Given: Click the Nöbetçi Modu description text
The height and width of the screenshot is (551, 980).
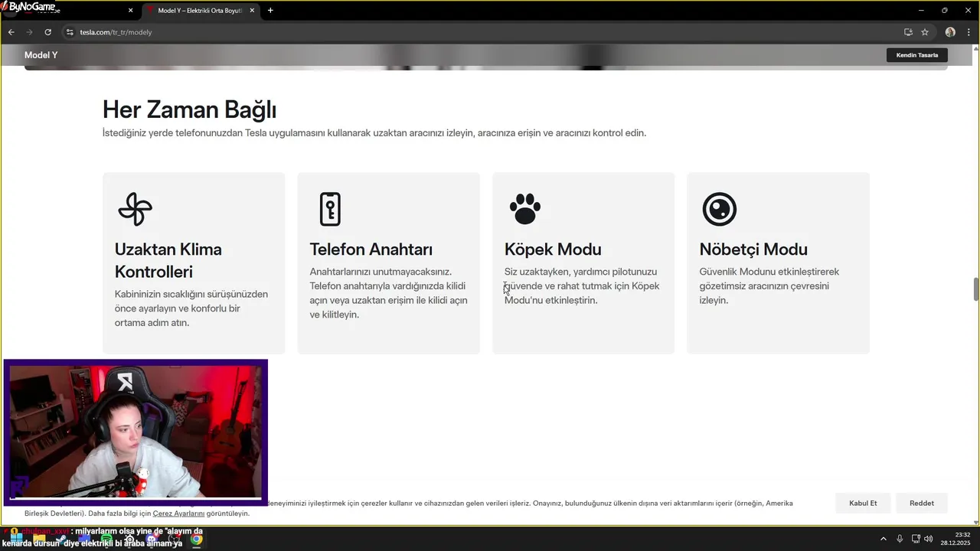Looking at the screenshot, I should [769, 286].
